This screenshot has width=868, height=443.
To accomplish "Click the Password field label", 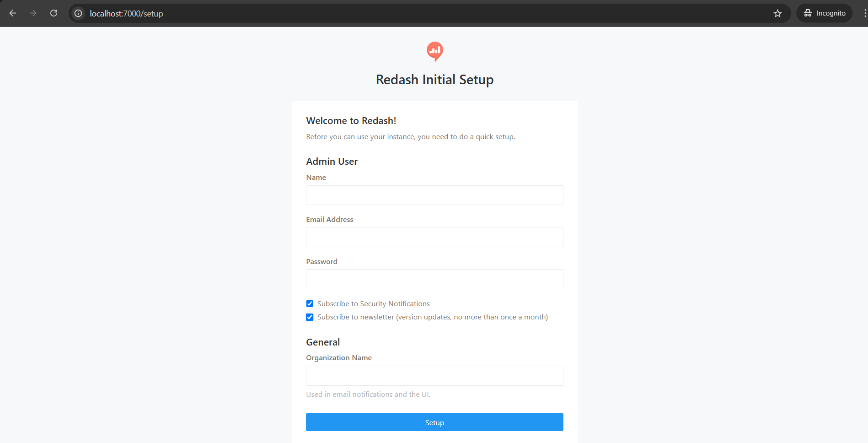I will 321,262.
